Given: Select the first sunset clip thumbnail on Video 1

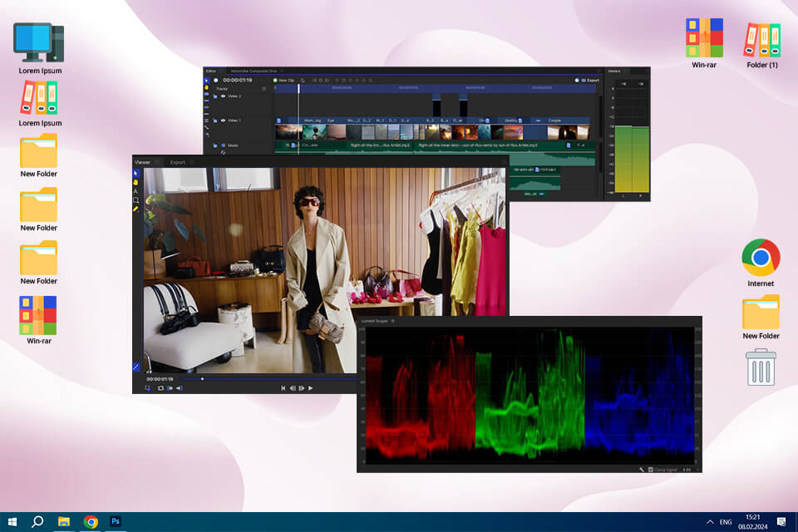Looking at the screenshot, I should pos(289,132).
